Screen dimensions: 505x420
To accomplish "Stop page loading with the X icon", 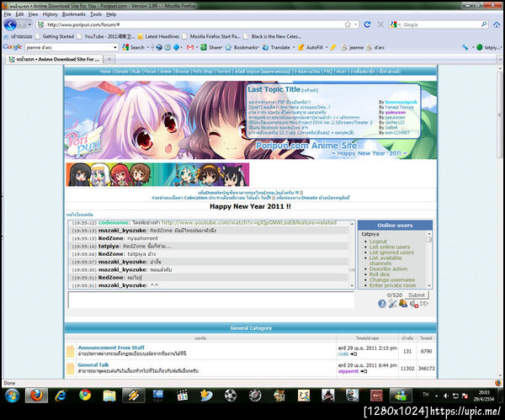I will click(x=380, y=24).
